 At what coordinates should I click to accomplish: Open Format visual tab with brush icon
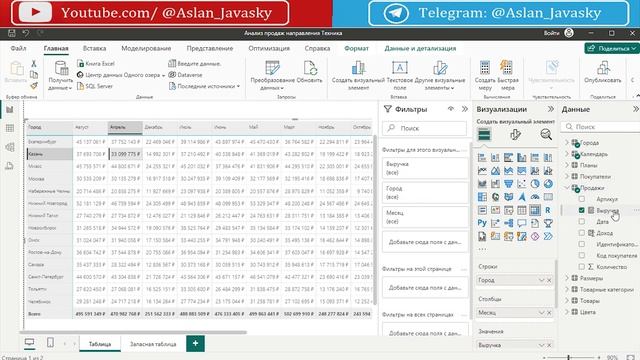(515, 134)
